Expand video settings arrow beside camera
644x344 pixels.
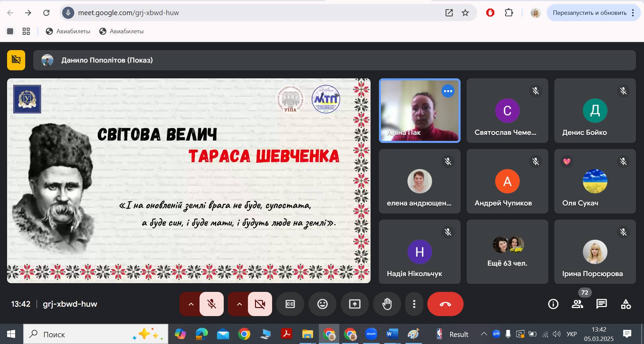click(239, 304)
